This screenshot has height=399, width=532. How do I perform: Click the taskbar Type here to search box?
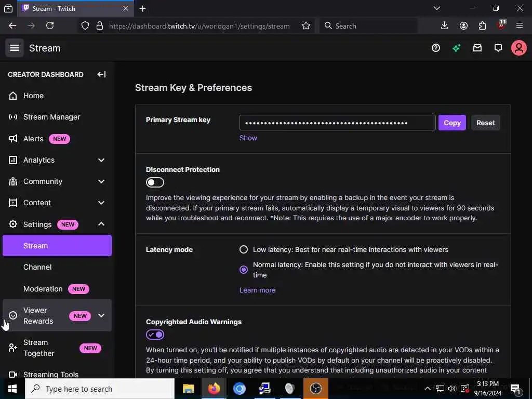click(x=100, y=389)
